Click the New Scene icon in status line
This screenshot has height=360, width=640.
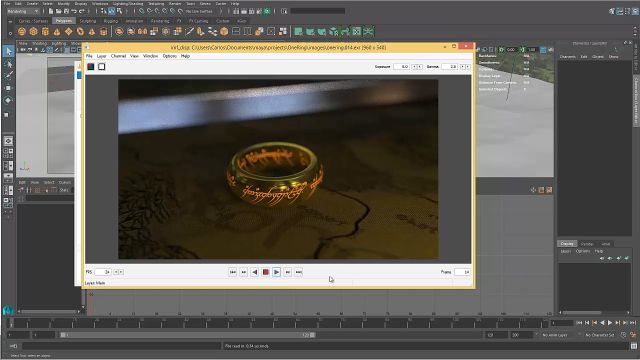coord(51,11)
